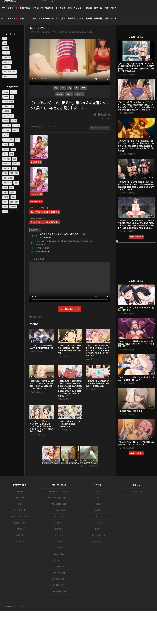
Task: Click 新着をもっと見る red button
Action: 136,237
